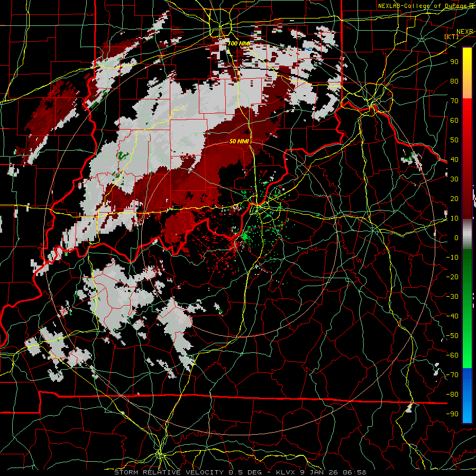The height and width of the screenshot is (476, 476).
Task: Click the blue segment of the velocity scale
Action: (x=467, y=395)
